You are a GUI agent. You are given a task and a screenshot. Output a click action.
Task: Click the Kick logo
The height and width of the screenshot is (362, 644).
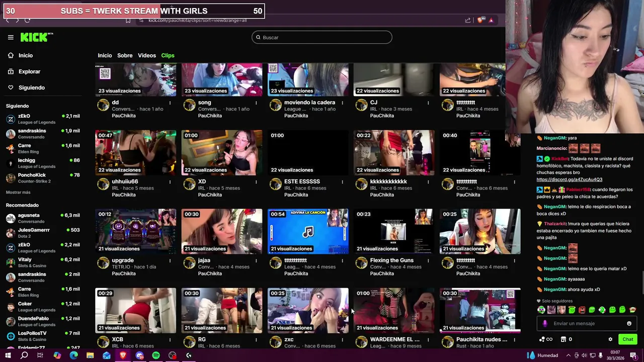pyautogui.click(x=36, y=37)
